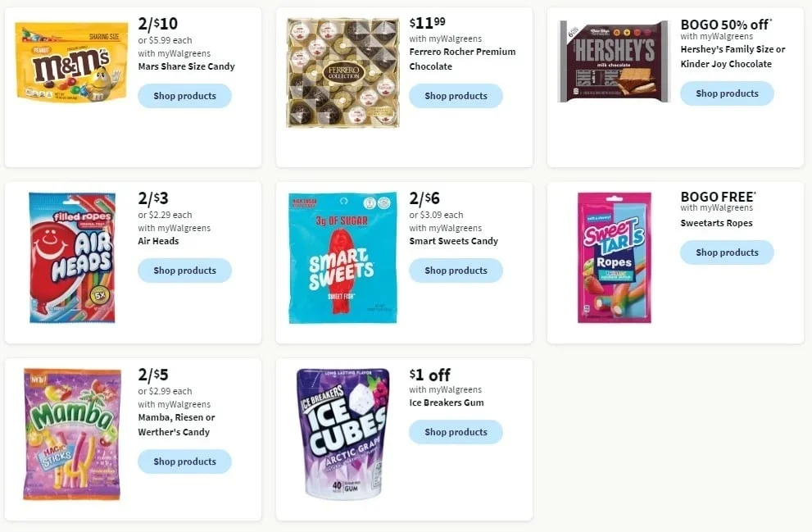Open the Sweetarts Ropes title link
Viewport: 812px width, 532px height.
tap(716, 223)
